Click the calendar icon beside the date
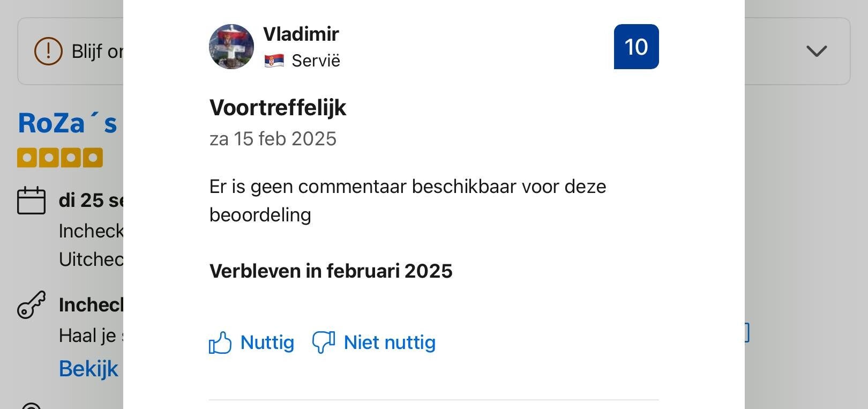The height and width of the screenshot is (409, 868). point(31,201)
